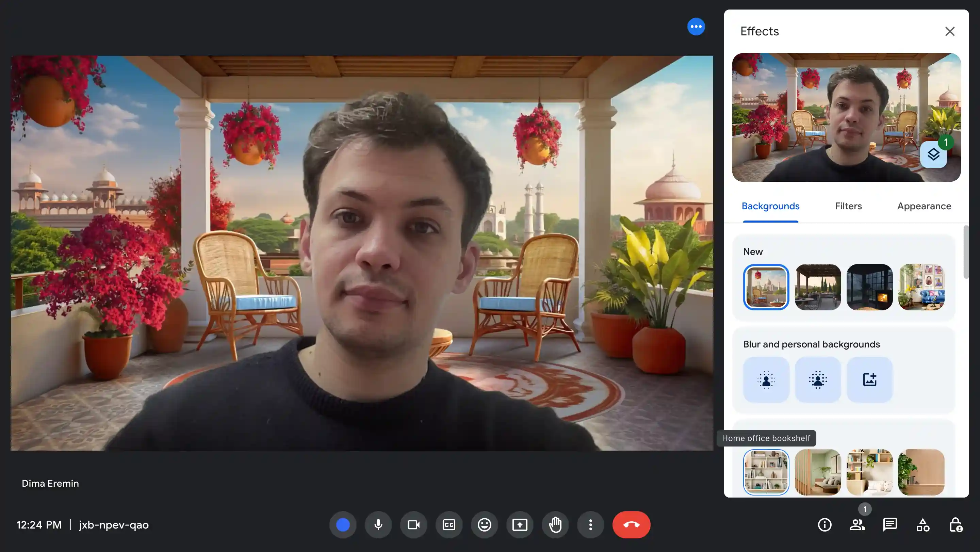Expand New backgrounds section
The width and height of the screenshot is (980, 552).
click(x=752, y=251)
